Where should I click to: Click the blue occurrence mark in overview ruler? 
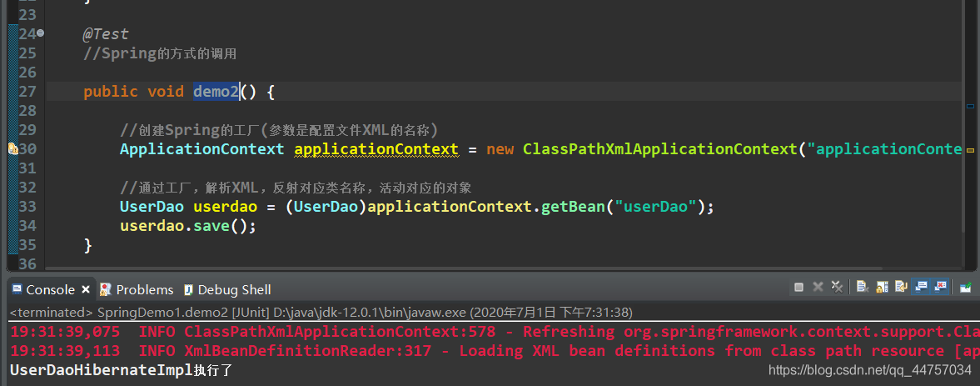point(970,107)
